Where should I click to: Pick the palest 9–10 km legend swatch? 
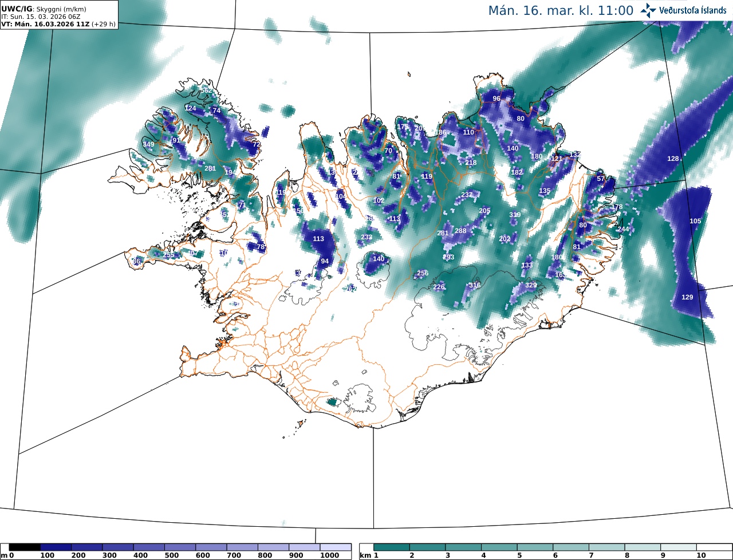pos(679,547)
